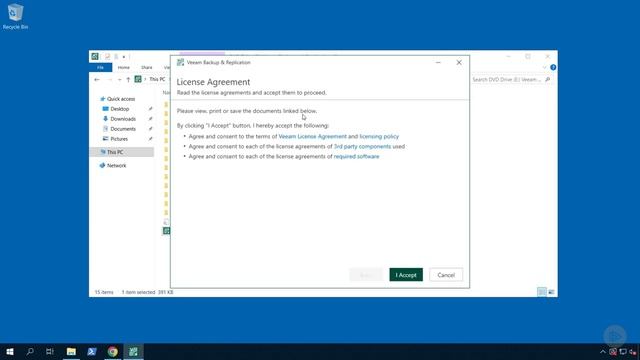Switch to Details view in Explorer status bar
The image size is (640, 360).
click(542, 292)
